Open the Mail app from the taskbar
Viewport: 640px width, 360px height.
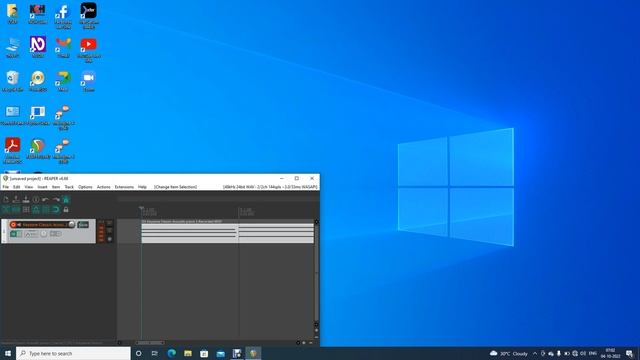tap(220, 353)
